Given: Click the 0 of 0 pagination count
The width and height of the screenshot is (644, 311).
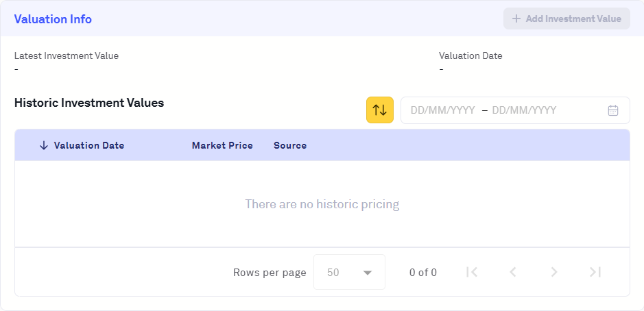Looking at the screenshot, I should [x=423, y=272].
